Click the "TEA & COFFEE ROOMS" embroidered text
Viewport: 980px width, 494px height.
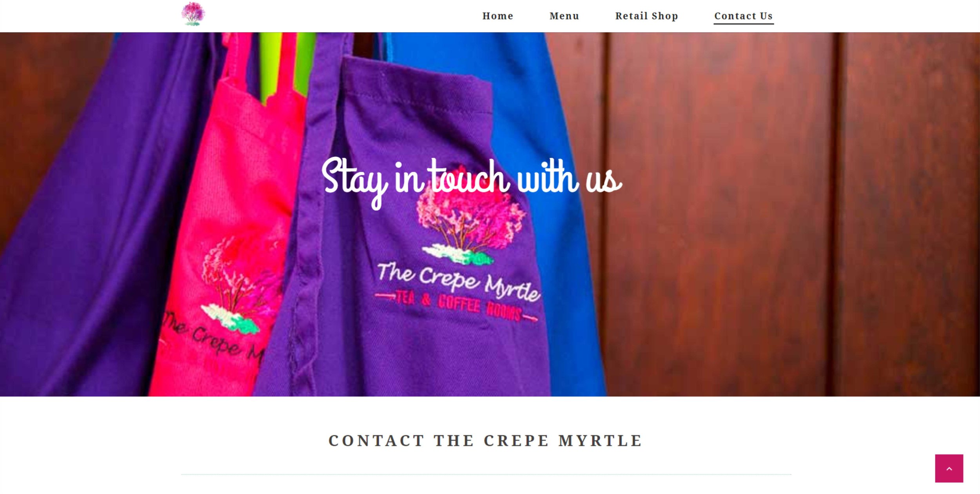(x=457, y=306)
